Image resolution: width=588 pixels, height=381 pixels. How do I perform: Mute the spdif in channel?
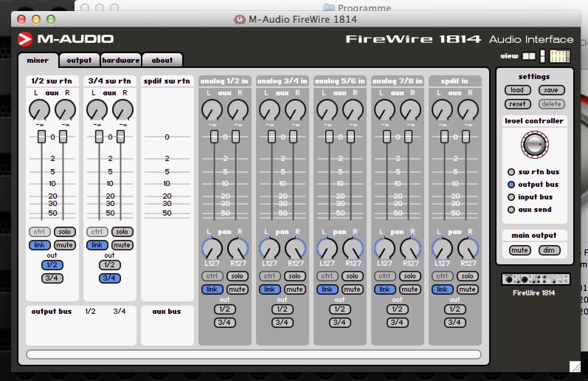(467, 289)
